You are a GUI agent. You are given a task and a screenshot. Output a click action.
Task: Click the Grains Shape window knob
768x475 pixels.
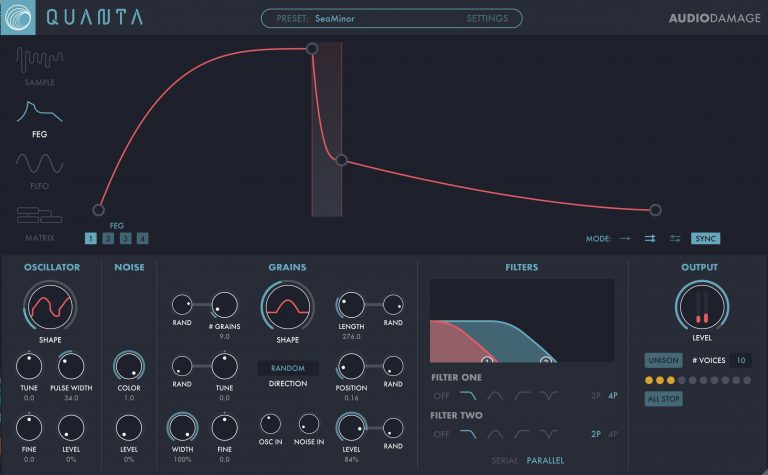point(288,307)
